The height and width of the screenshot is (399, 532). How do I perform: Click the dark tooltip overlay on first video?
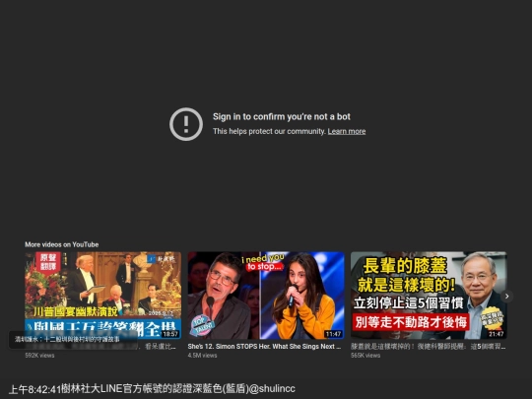coord(73,339)
